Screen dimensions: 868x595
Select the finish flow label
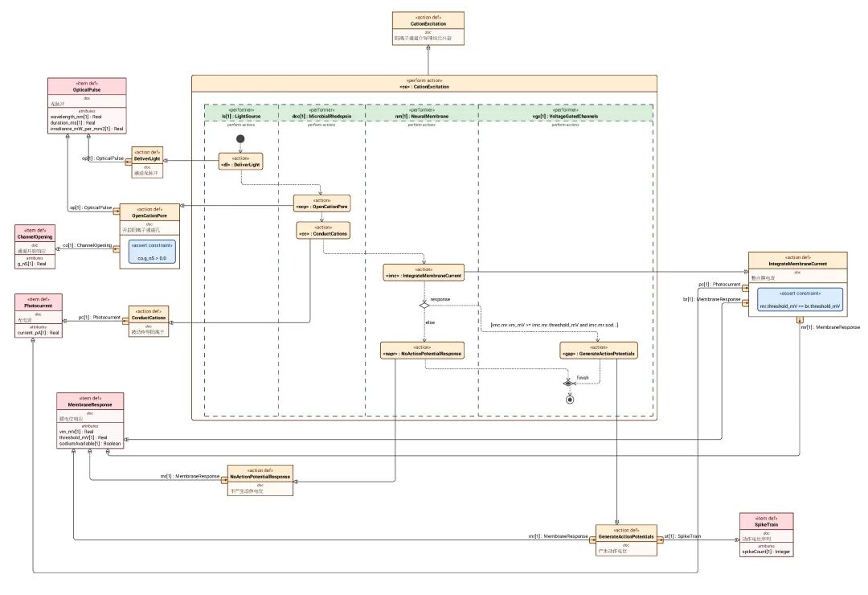[x=583, y=378]
